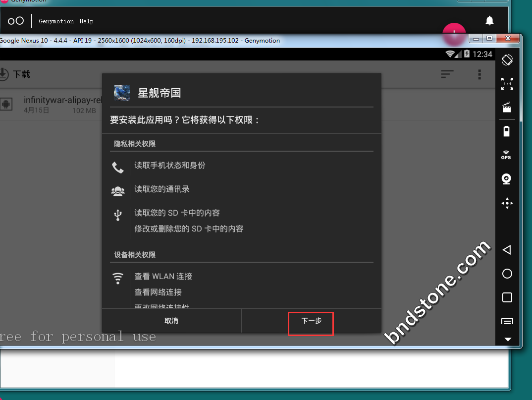Open the battery settings widget

507,131
